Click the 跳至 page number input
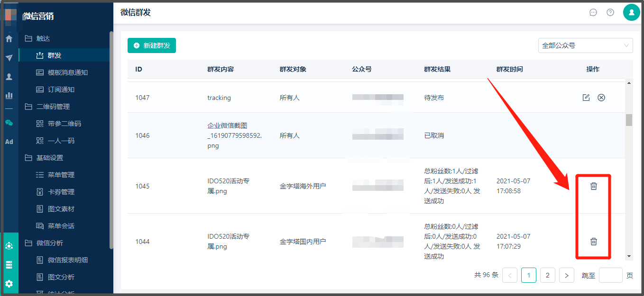The image size is (644, 296). click(x=610, y=275)
